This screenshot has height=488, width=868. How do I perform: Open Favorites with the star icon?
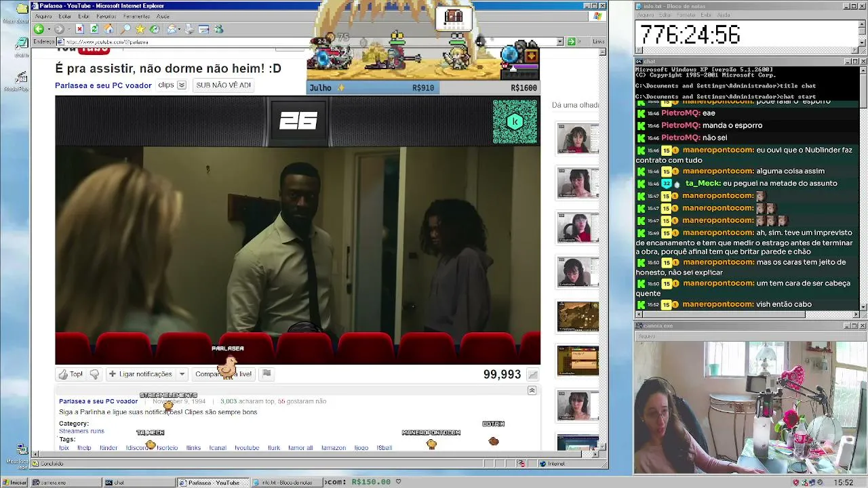(x=140, y=29)
